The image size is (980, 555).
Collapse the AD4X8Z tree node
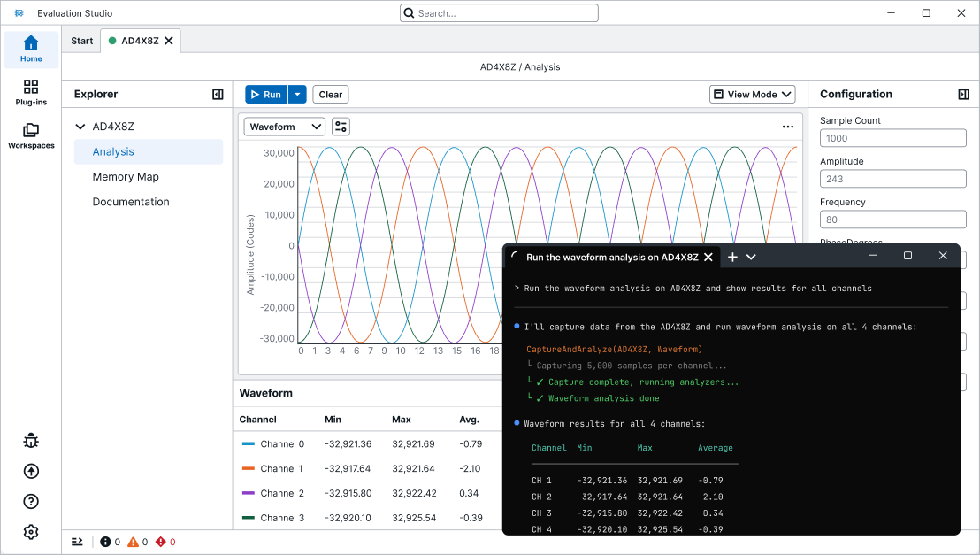pyautogui.click(x=80, y=127)
